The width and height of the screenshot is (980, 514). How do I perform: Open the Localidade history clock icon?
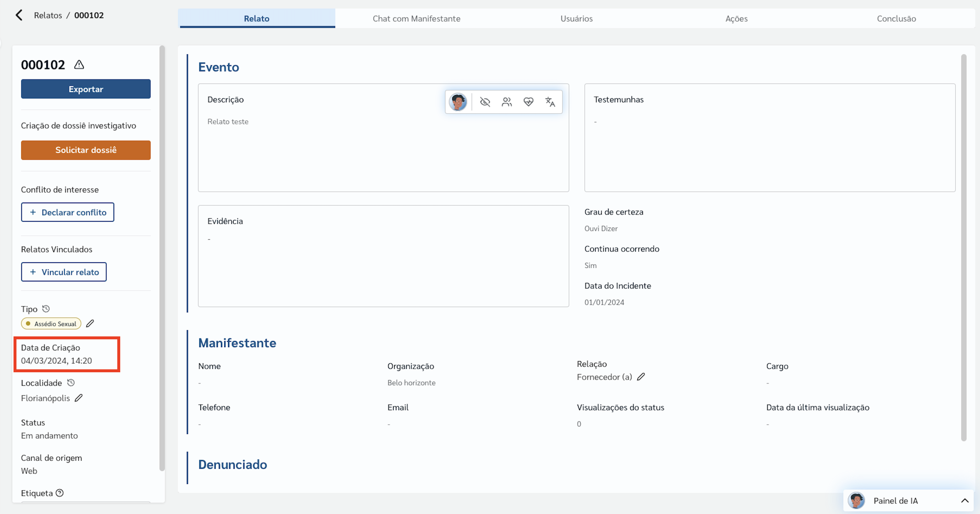click(71, 382)
